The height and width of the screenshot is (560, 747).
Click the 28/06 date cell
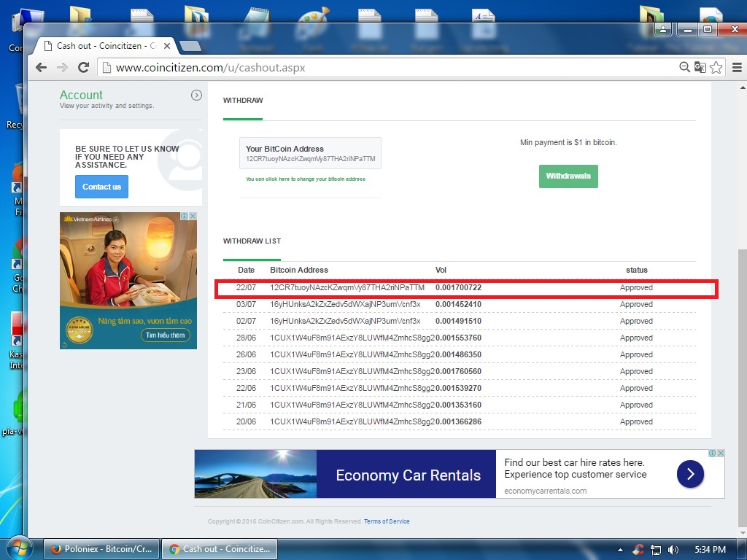(x=246, y=338)
